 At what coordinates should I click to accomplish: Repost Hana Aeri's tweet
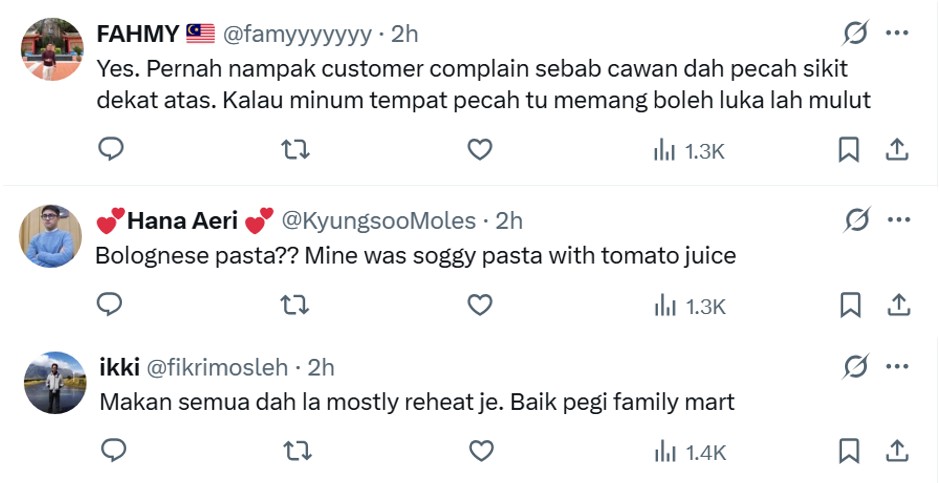pyautogui.click(x=295, y=304)
